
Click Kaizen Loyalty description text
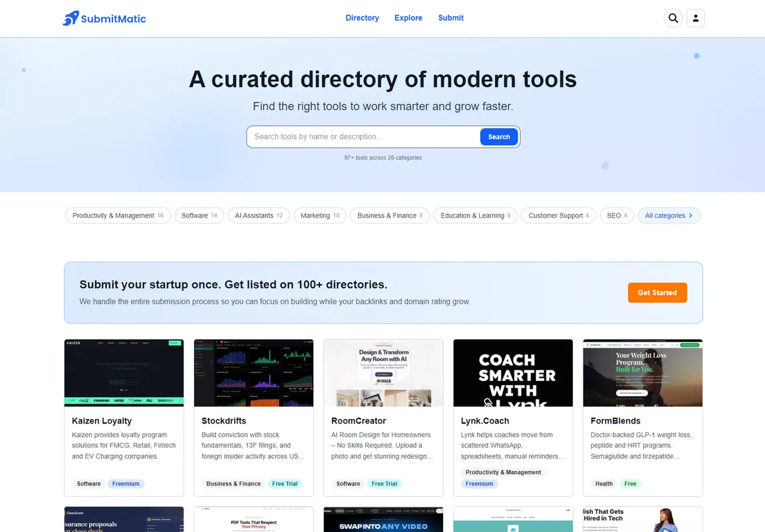point(124,445)
